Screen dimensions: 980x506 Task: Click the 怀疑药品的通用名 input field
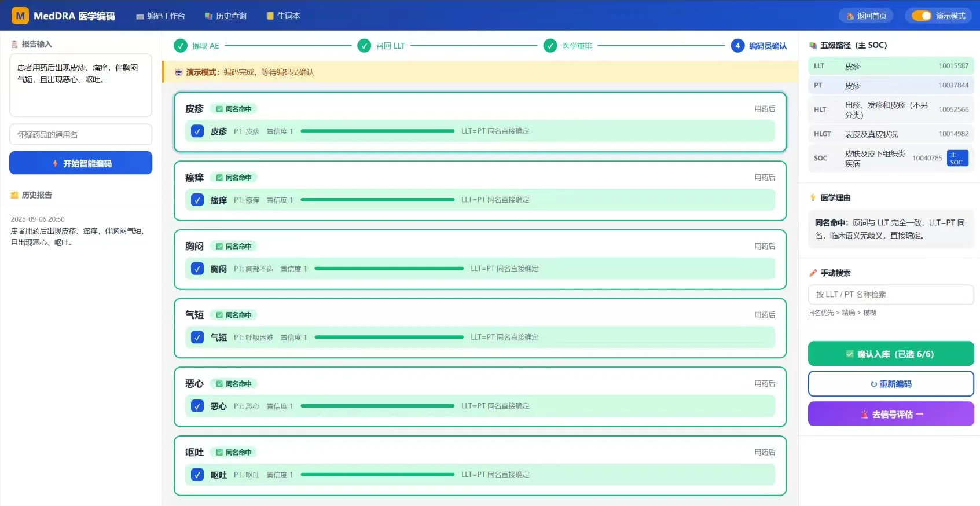pyautogui.click(x=81, y=134)
